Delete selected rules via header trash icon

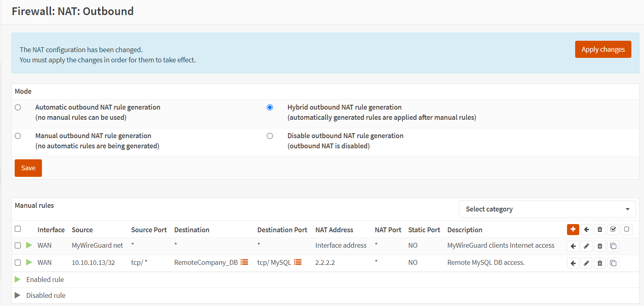click(600, 229)
